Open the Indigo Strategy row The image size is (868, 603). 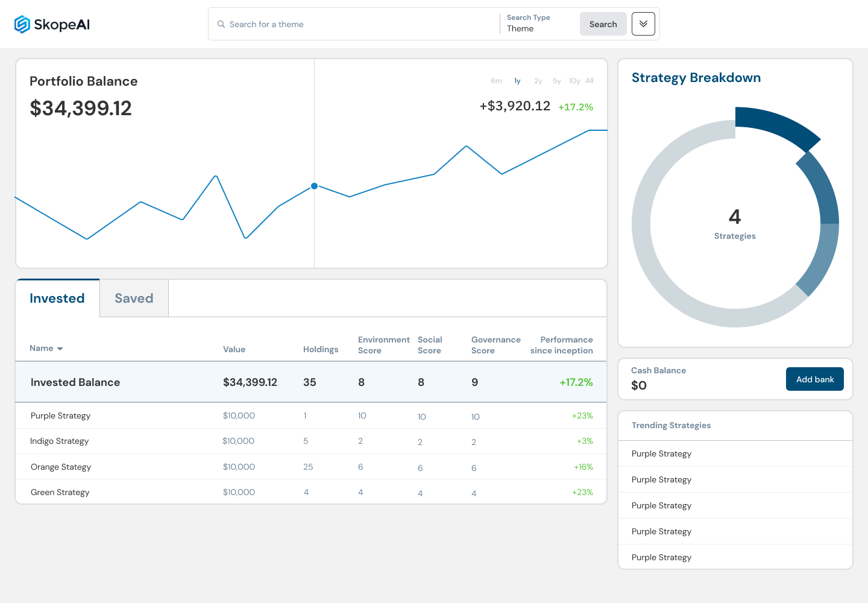click(x=311, y=441)
